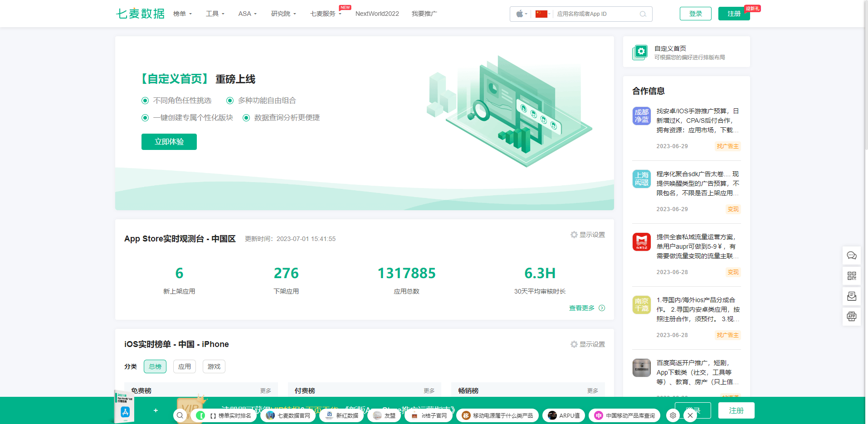
Task: Open 显示设置 gear for iOS实时榜单
Action: [574, 344]
